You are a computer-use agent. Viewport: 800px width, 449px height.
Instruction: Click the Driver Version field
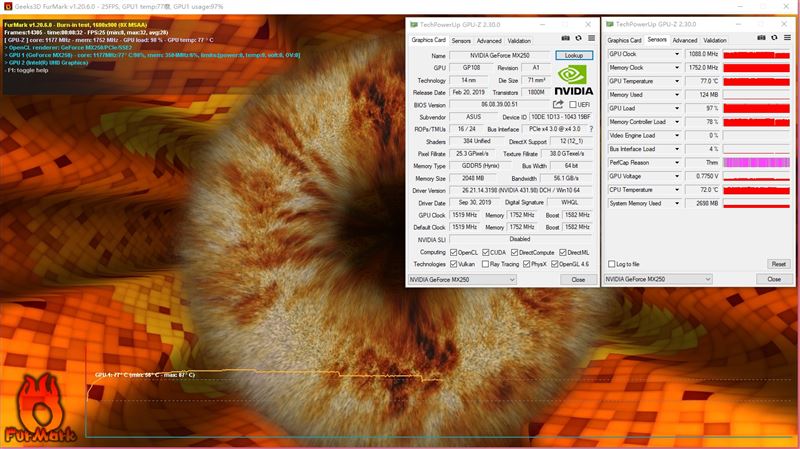(521, 190)
